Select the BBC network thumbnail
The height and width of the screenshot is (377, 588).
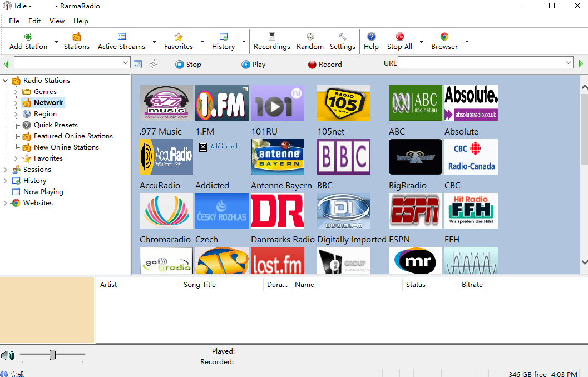(343, 157)
